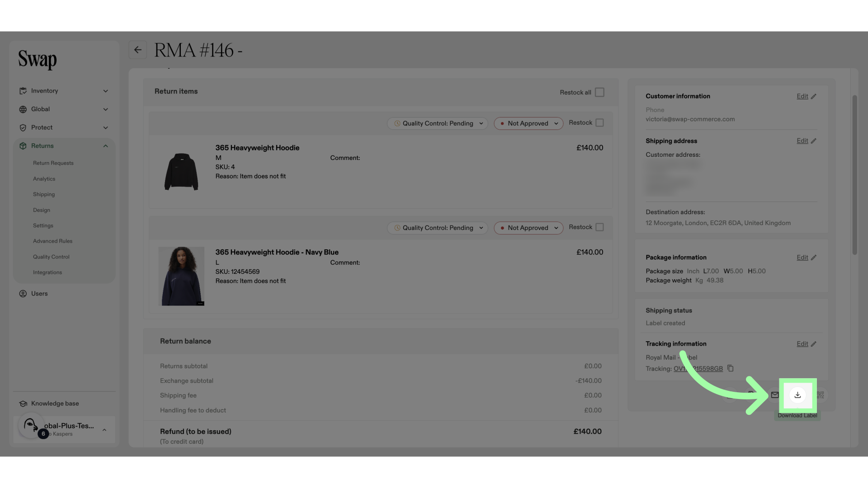Copy tracking number with the clipboard icon
The height and width of the screenshot is (488, 868).
tap(730, 368)
